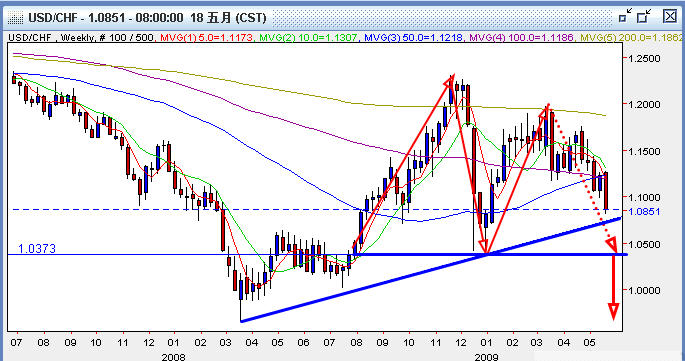685x361 pixels.
Task: Select the MVG(1) 5.0=1.1173 legend label
Action: pyautogui.click(x=206, y=38)
